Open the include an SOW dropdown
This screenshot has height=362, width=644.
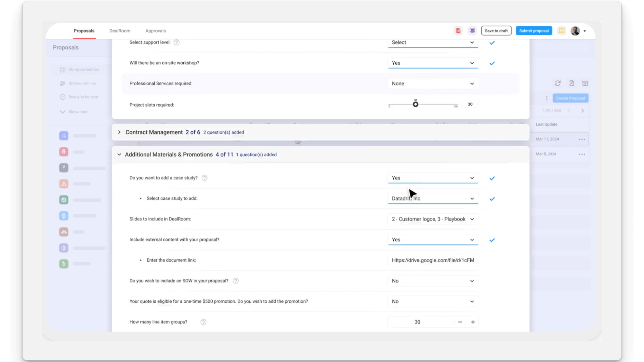(433, 281)
